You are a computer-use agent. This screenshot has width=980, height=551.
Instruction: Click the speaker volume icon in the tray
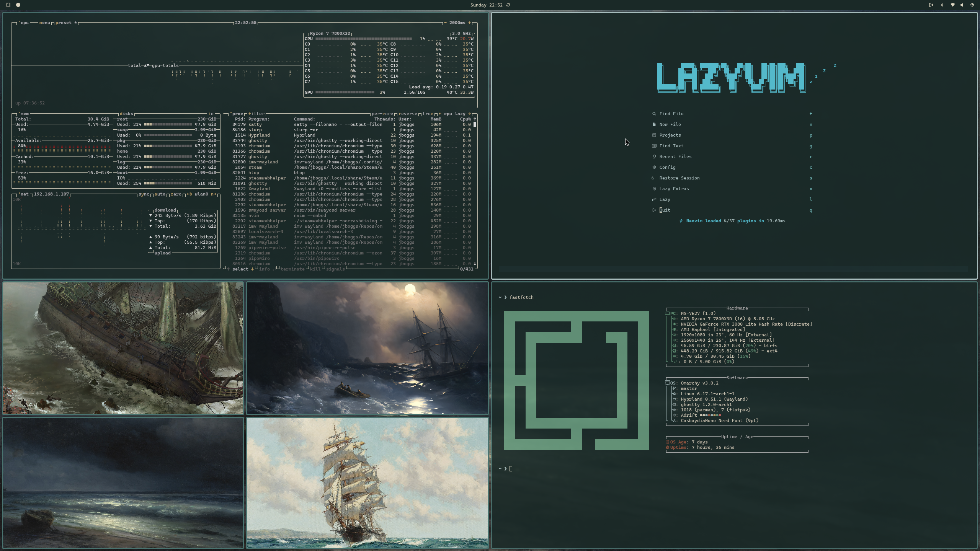click(962, 5)
